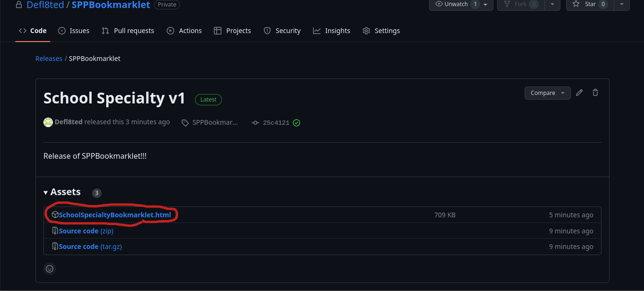Click the commit icon beside 25c4121
This screenshot has width=644, height=291.
coord(255,123)
